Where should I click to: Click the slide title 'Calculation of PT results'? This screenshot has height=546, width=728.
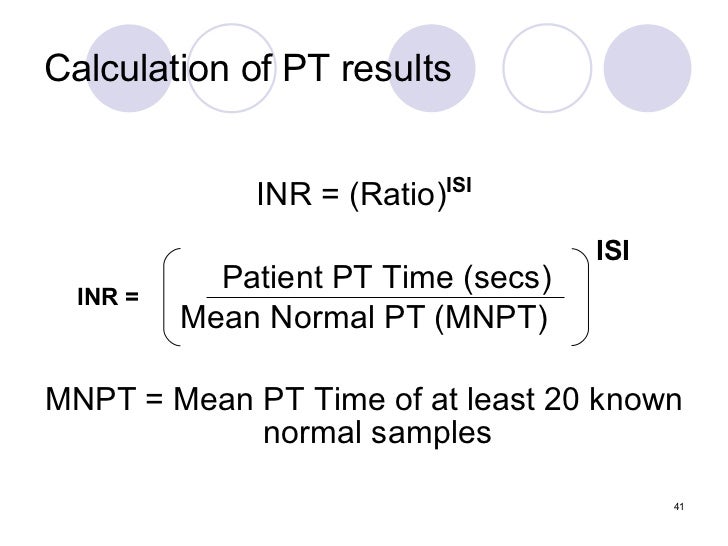249,70
